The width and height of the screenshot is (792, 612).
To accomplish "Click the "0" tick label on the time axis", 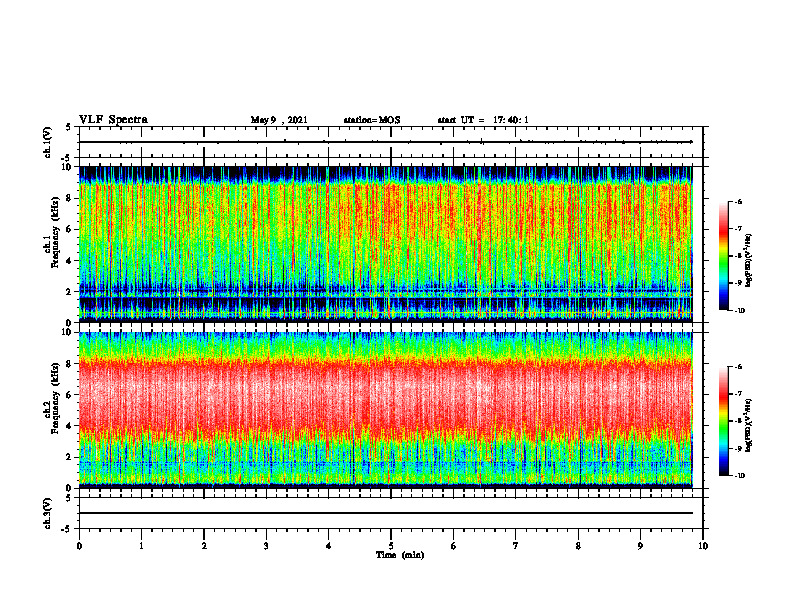I will click(x=79, y=546).
